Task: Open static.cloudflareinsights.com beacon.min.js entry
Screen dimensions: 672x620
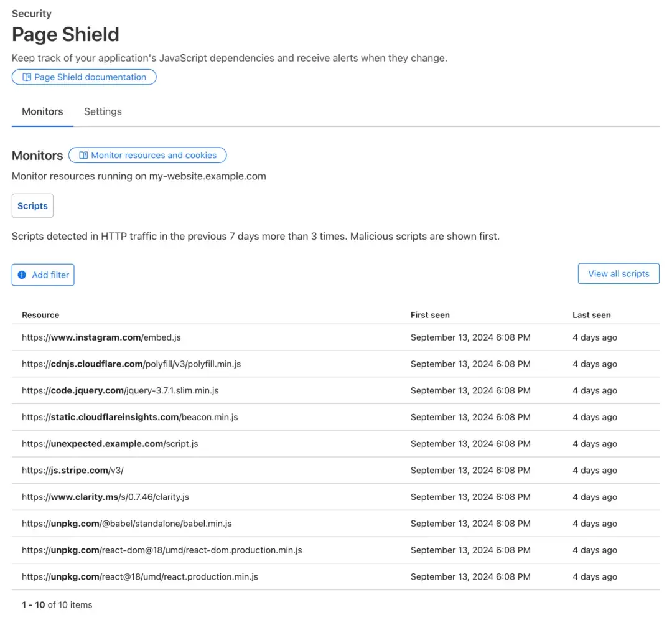Action: point(129,417)
